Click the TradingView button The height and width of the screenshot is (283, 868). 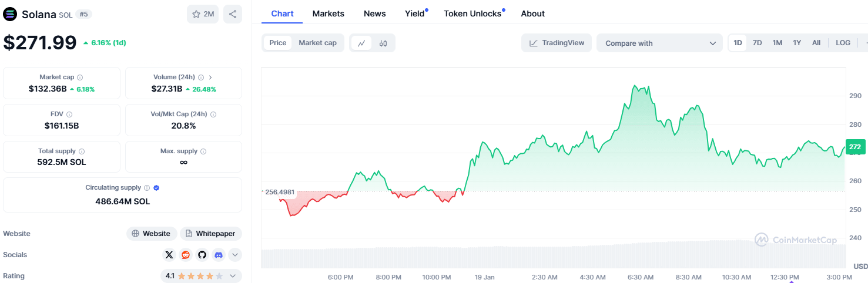pos(557,43)
